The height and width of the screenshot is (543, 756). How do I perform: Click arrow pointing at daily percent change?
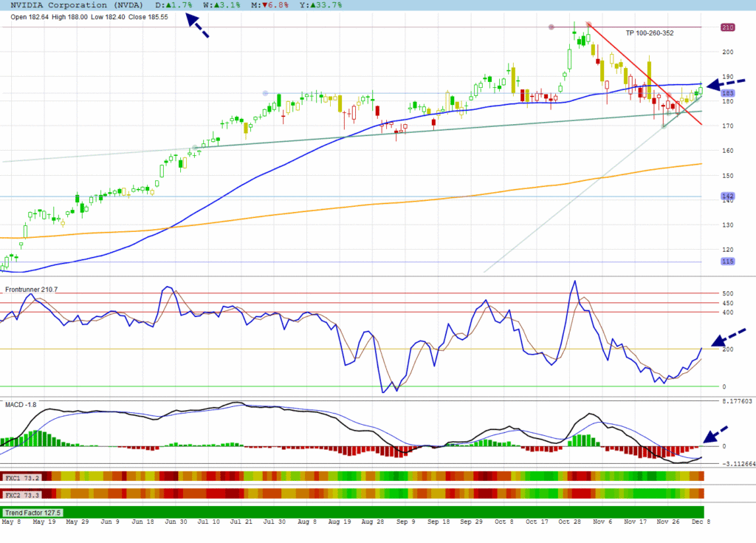pyautogui.click(x=196, y=27)
